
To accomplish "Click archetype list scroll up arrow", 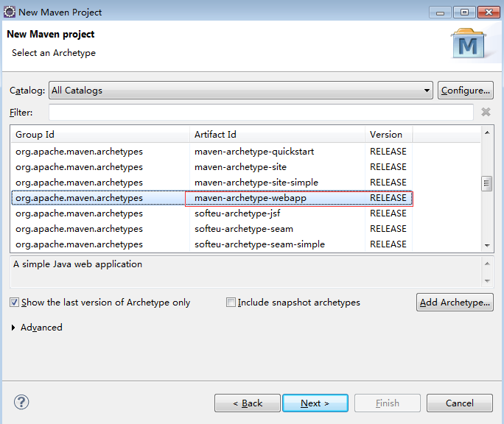I will [487, 132].
